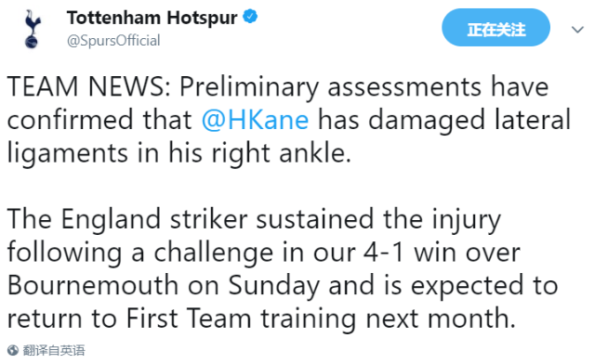The width and height of the screenshot is (595, 364).
Task: Open the @HKane mention link
Action: coord(255,120)
